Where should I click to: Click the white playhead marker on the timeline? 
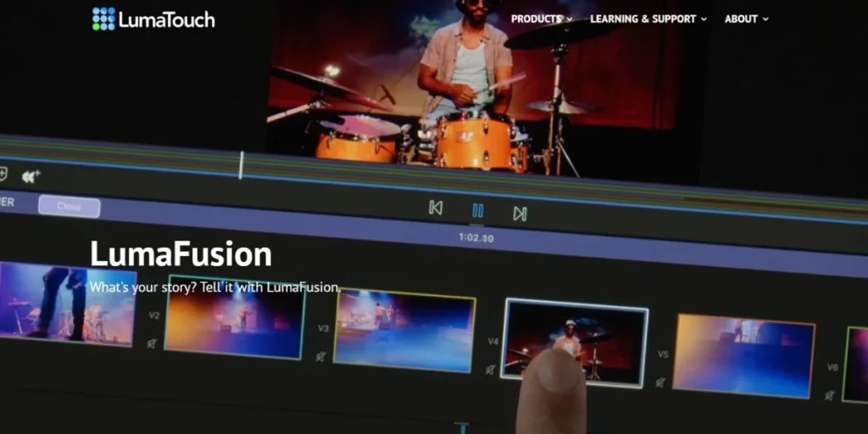(241, 165)
